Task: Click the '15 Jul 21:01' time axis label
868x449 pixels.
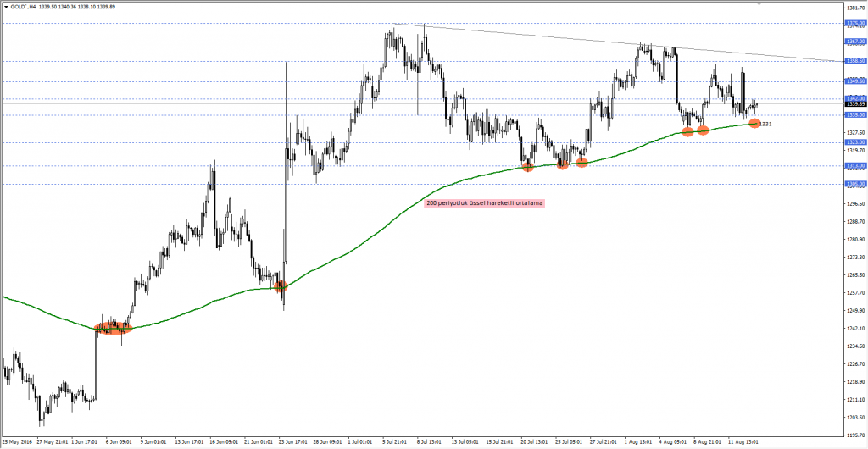Action: click(502, 443)
